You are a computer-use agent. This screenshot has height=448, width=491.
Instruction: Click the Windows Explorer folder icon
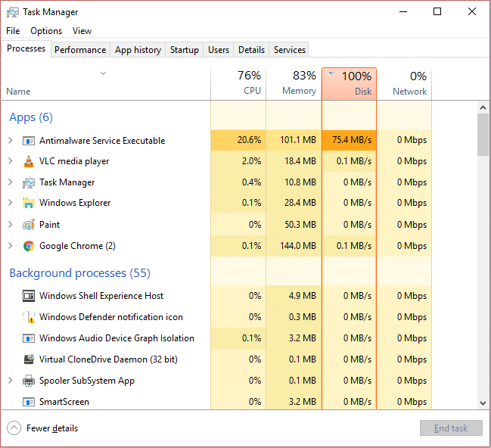pyautogui.click(x=29, y=203)
